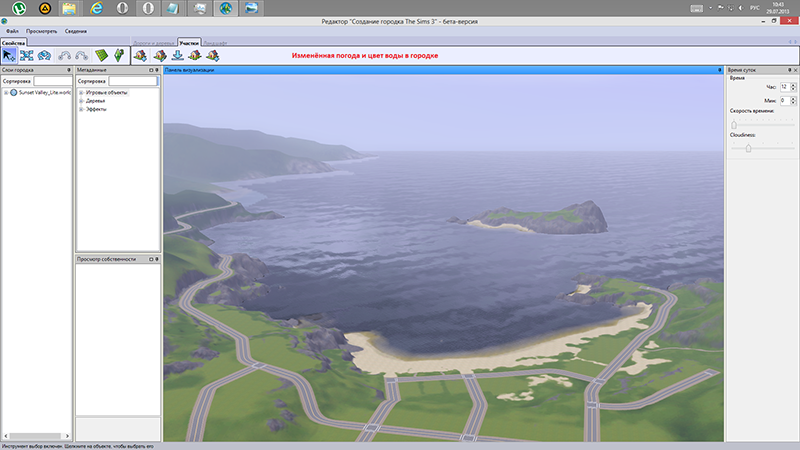800x450 pixels.
Task: Select the arrow selection tool
Action: point(9,55)
